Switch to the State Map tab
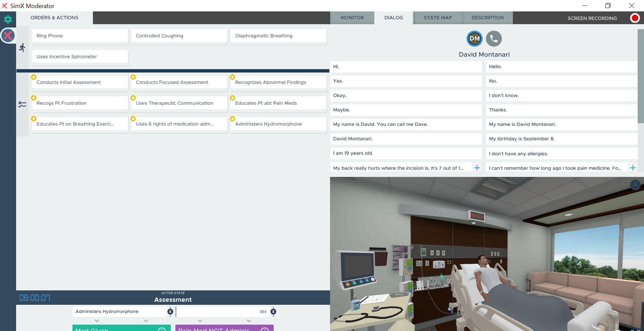 pyautogui.click(x=437, y=18)
